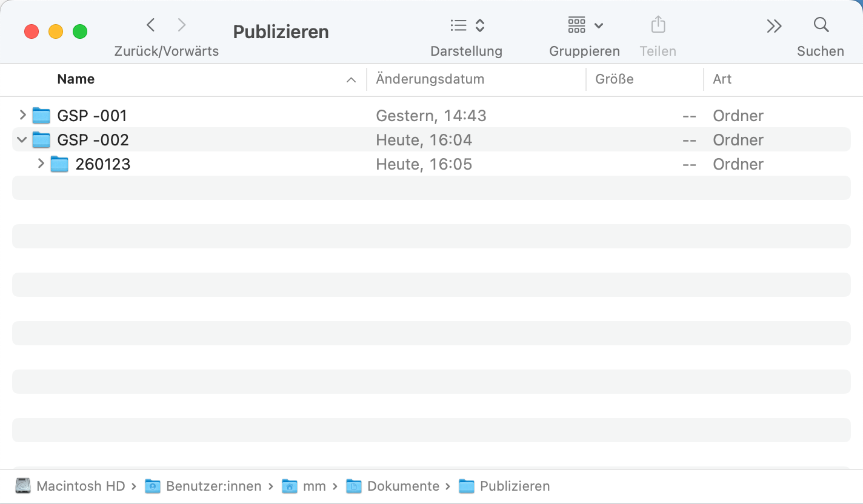The height and width of the screenshot is (504, 863).
Task: Open the Darstellung sort options chevron
Action: [x=479, y=25]
